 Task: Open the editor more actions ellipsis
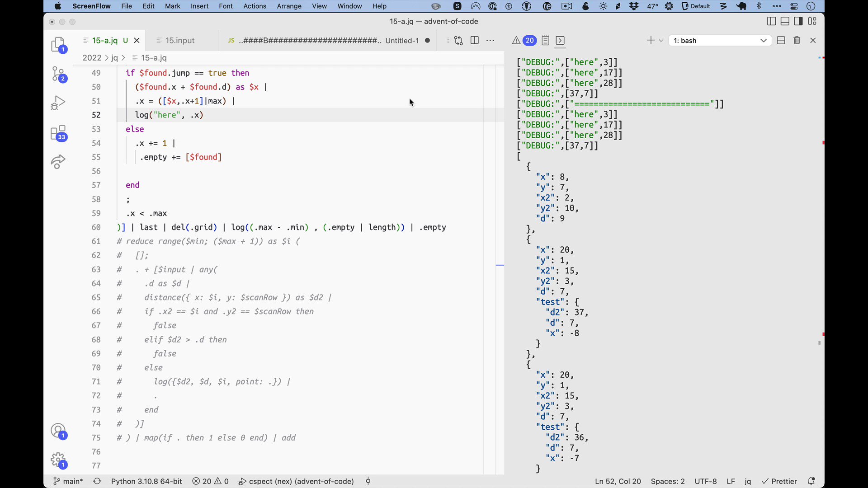(490, 41)
